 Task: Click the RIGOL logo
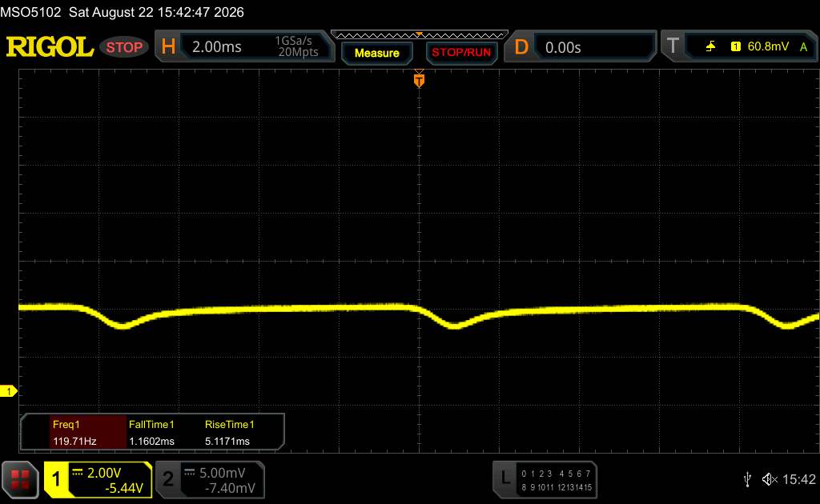(50, 47)
